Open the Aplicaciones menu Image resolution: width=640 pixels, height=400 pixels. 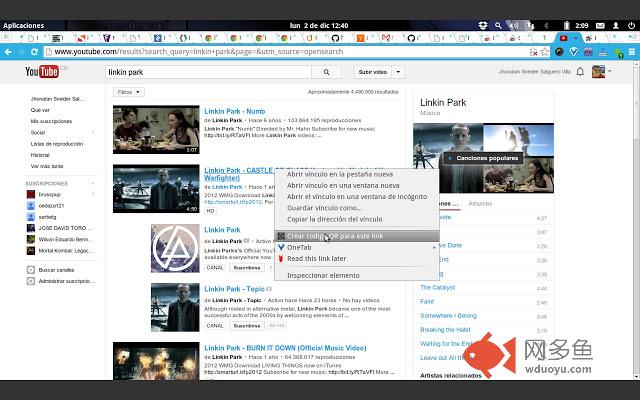pos(23,25)
